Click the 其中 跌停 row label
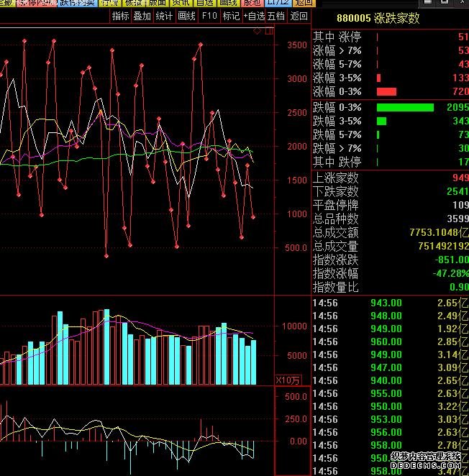The height and width of the screenshot is (476, 469). point(337,162)
